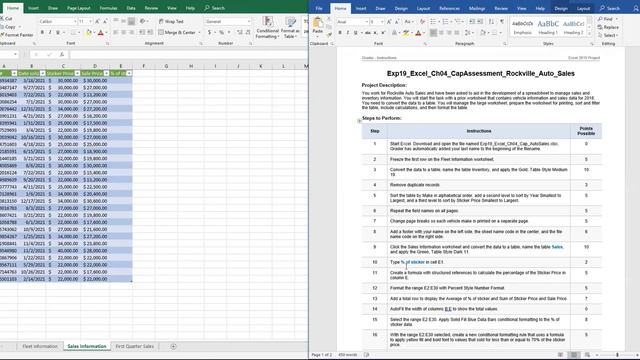The height and width of the screenshot is (360, 640).
Task: Open Word's Mailings ribbon tab
Action: coord(476,8)
